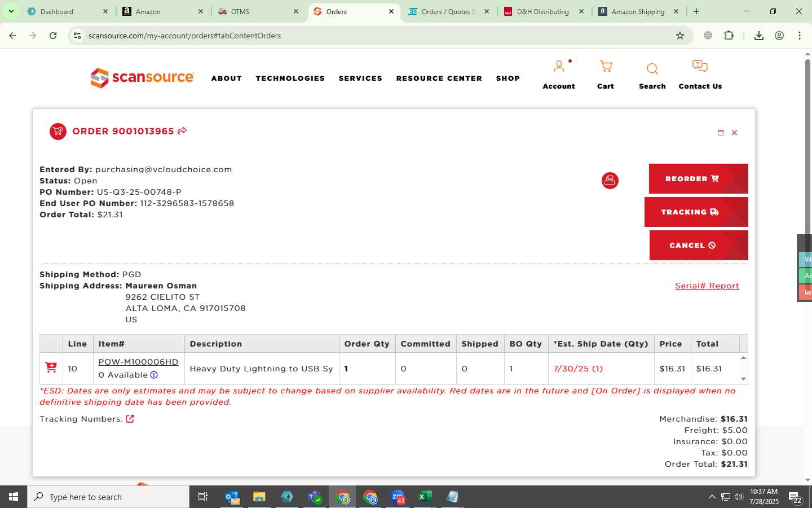Viewport: 812px width, 508px height.
Task: Click the Cancel order button
Action: (699, 245)
